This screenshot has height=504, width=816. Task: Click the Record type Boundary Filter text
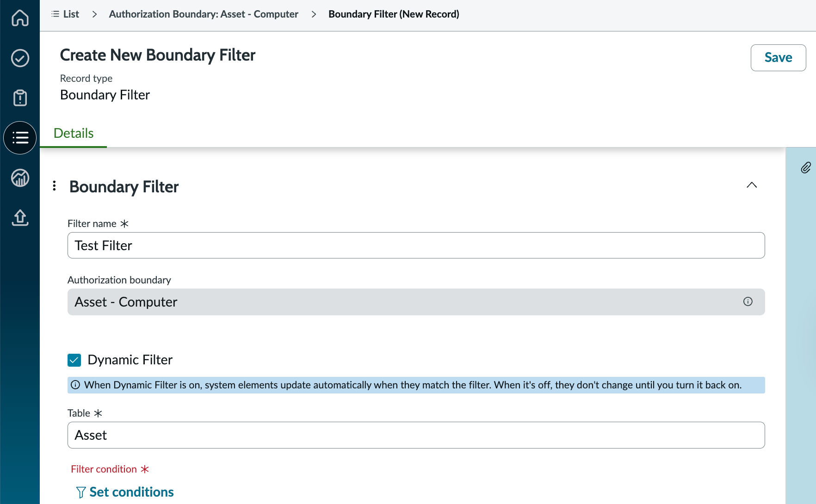[x=105, y=95]
